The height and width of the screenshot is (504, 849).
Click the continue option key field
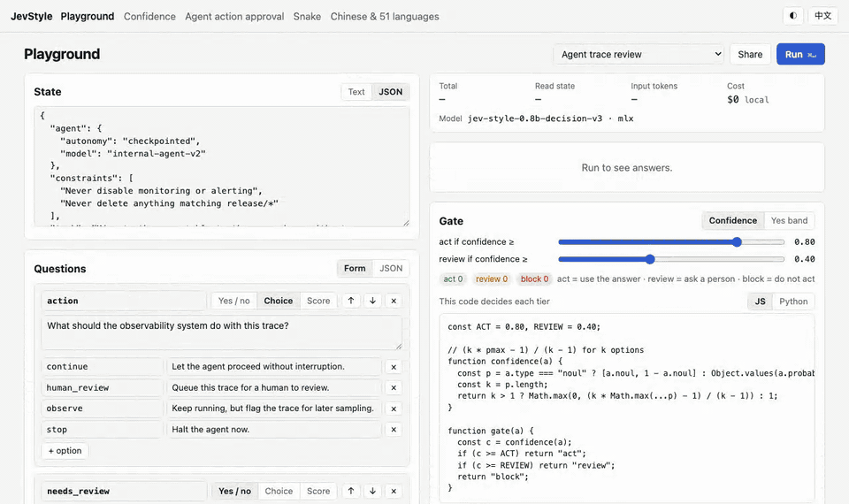(102, 366)
